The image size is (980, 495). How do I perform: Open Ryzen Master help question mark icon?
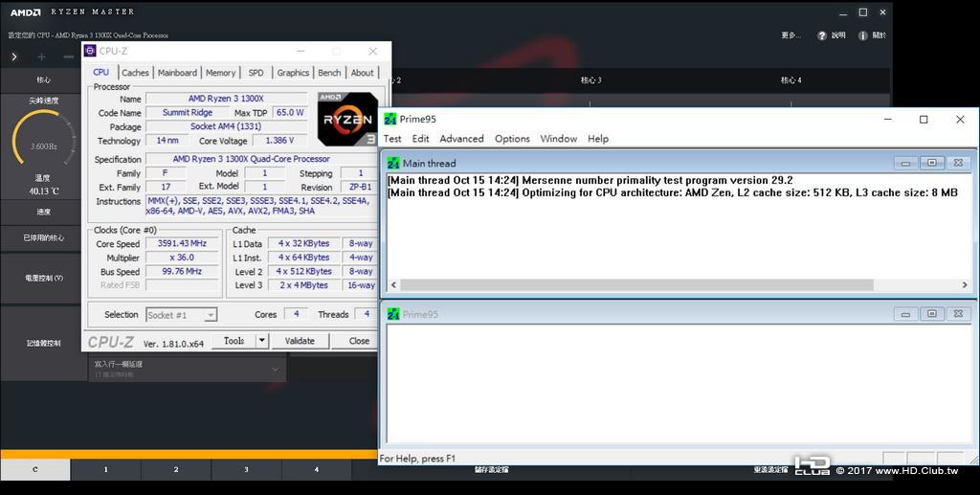tap(822, 35)
